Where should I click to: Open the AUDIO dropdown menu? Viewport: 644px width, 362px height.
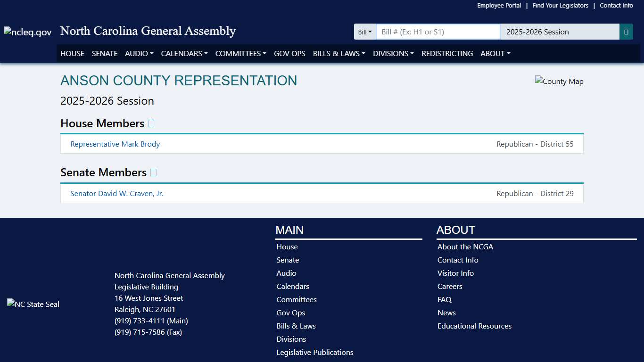[139, 53]
